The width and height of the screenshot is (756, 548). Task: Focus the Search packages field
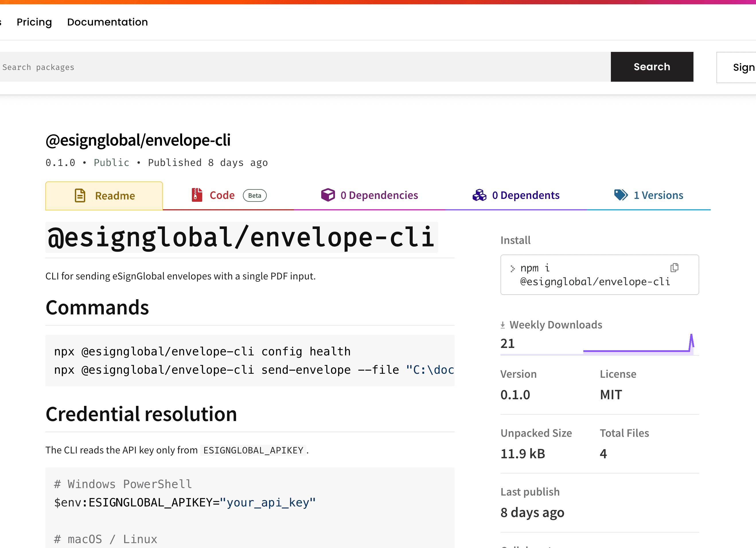tap(305, 66)
